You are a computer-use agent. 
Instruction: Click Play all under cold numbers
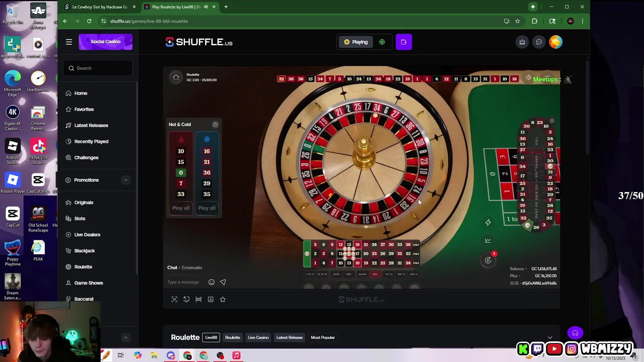pos(207,208)
